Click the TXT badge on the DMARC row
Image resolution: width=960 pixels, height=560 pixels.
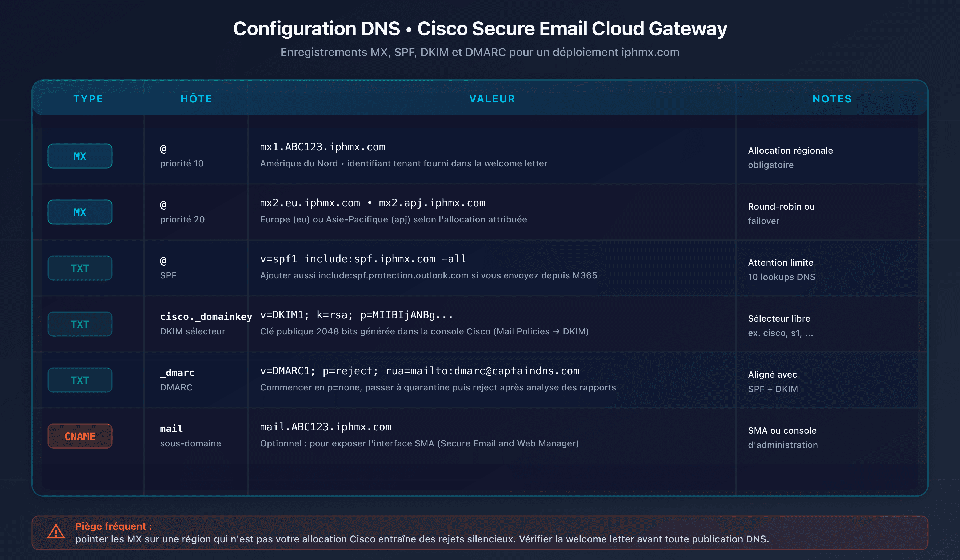coord(80,380)
